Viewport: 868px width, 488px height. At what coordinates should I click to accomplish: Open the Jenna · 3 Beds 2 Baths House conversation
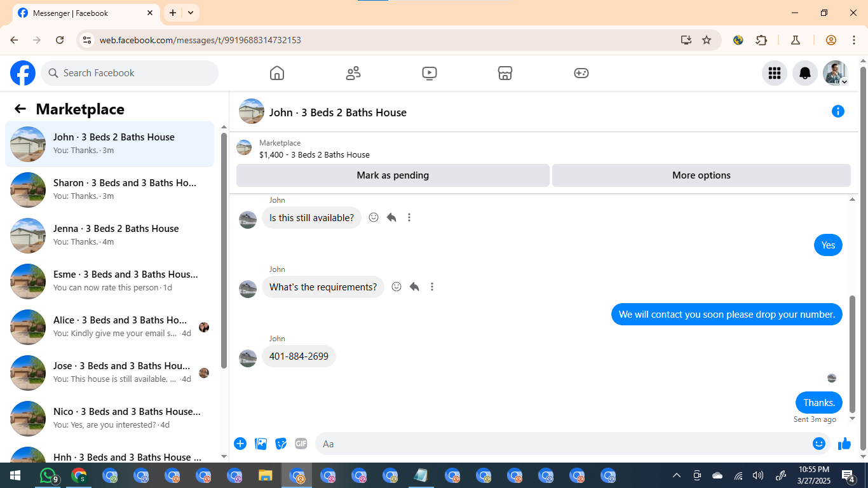pyautogui.click(x=110, y=236)
